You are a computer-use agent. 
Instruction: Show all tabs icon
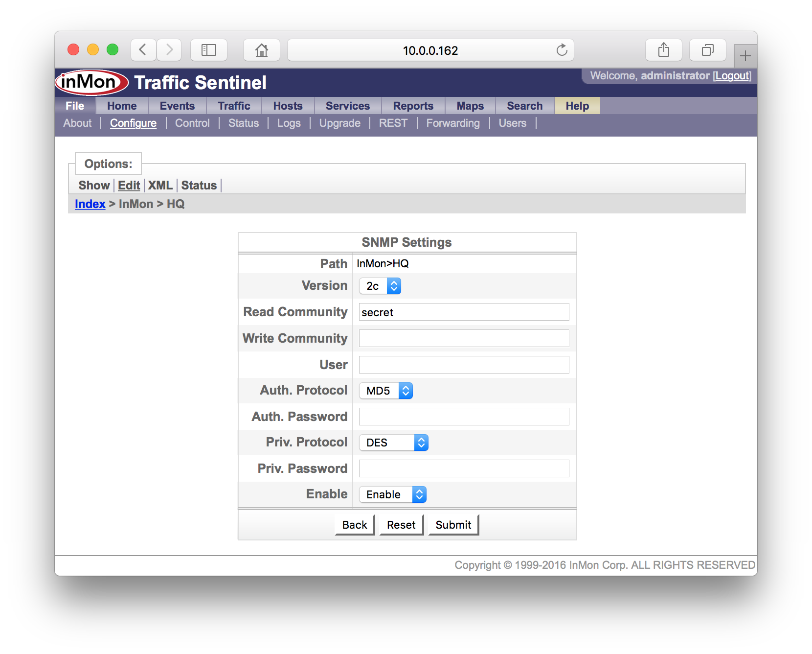(x=707, y=50)
